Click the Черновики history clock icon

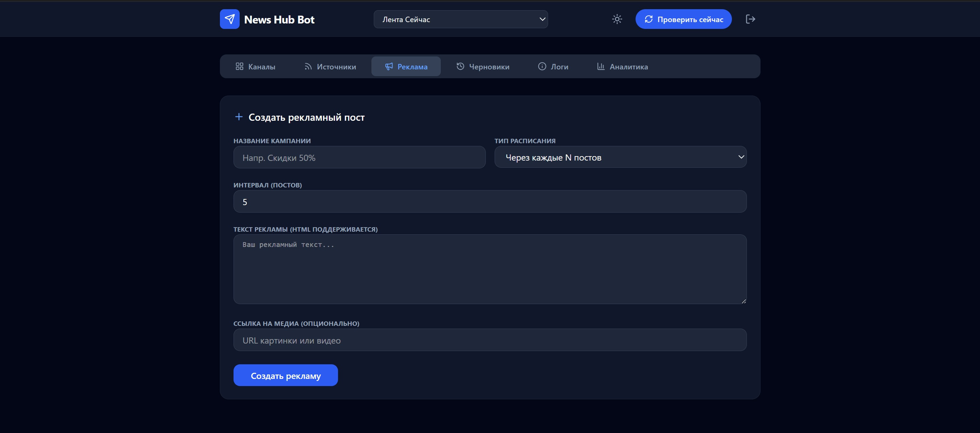tap(460, 67)
